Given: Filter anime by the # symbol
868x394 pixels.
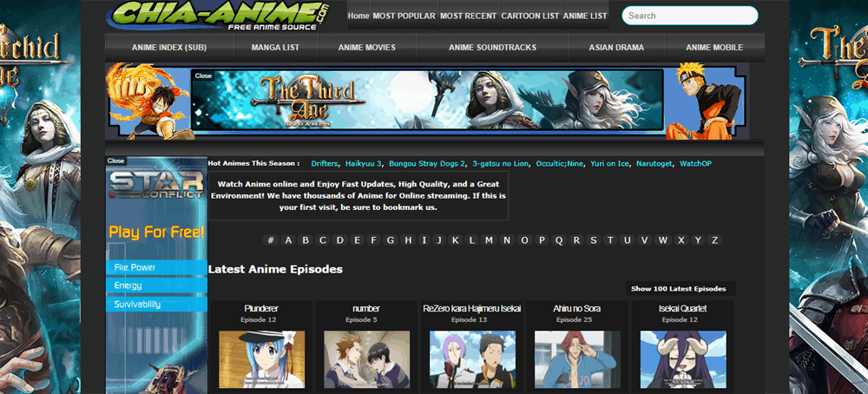Looking at the screenshot, I should (271, 240).
